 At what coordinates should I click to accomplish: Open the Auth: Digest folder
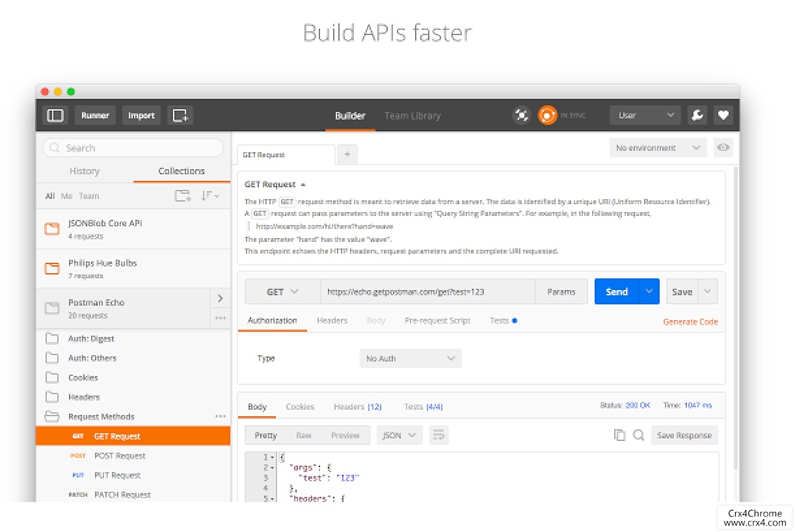pos(133,338)
